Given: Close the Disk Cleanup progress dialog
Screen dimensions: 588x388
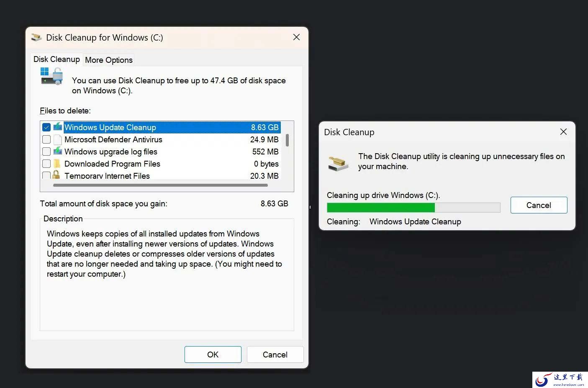Looking at the screenshot, I should [563, 132].
